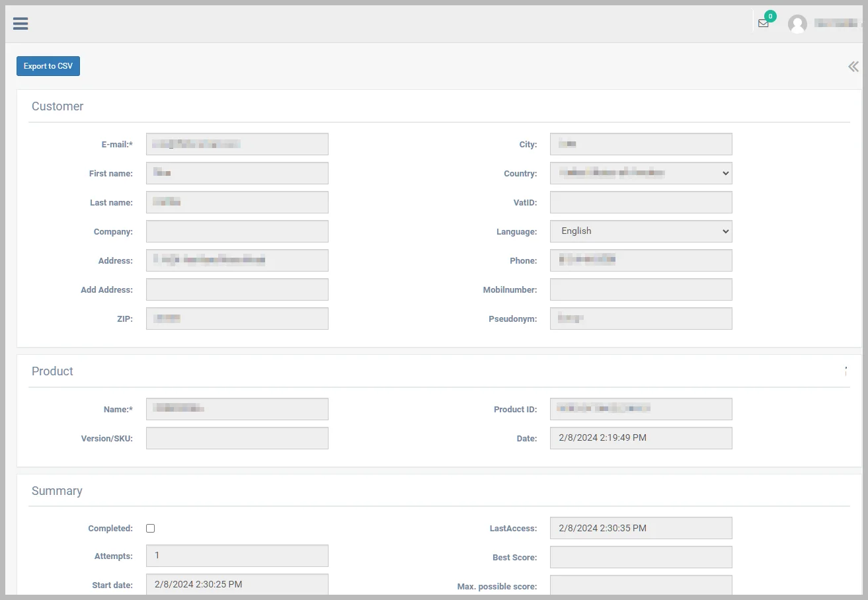This screenshot has height=600, width=868.
Task: Open the mail notifications icon
Action: [x=764, y=23]
